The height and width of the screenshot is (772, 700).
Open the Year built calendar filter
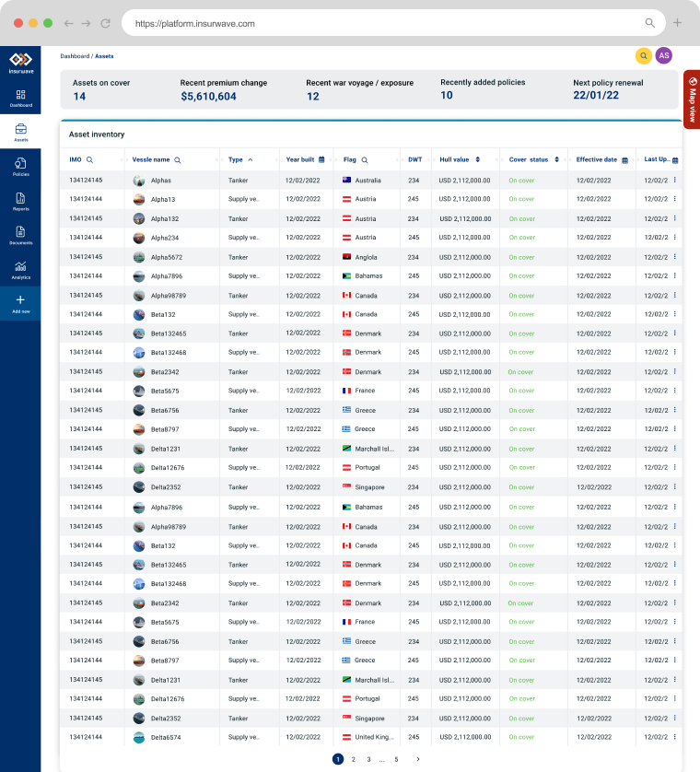click(x=322, y=160)
